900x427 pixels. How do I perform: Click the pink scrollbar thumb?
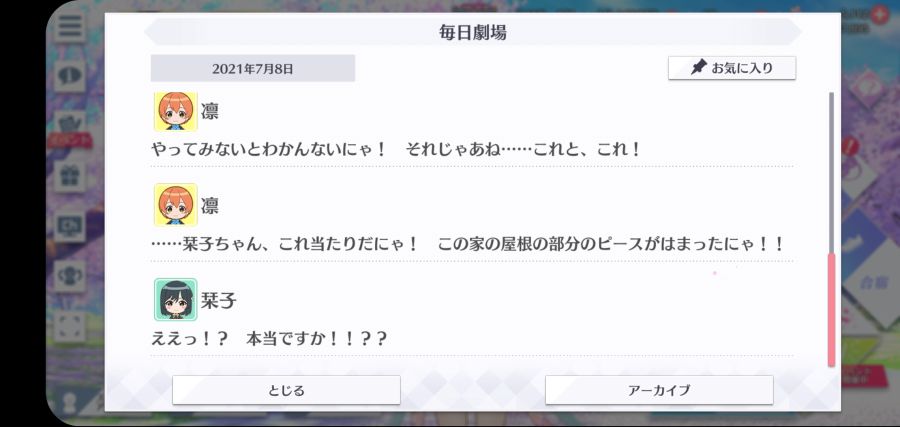tap(831, 310)
